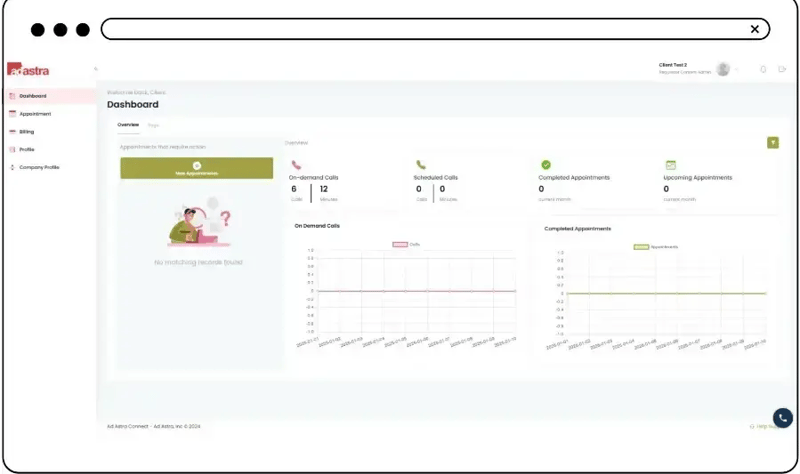Click the Ad Astra Connect footer text
This screenshot has width=800, height=474.
pyautogui.click(x=154, y=427)
